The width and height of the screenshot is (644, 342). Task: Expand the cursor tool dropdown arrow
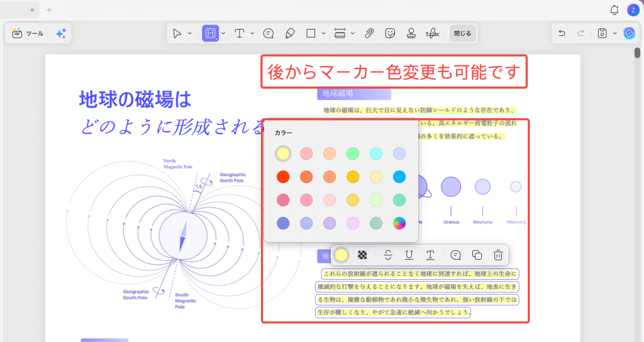coord(190,33)
